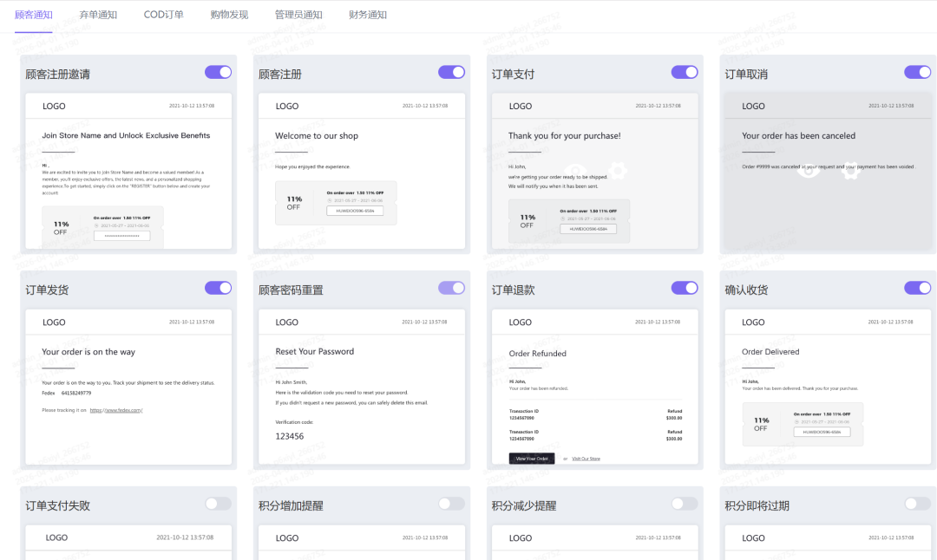937x560 pixels.
Task: Enable the 顾客密码重置 notification toggle
Action: point(451,288)
